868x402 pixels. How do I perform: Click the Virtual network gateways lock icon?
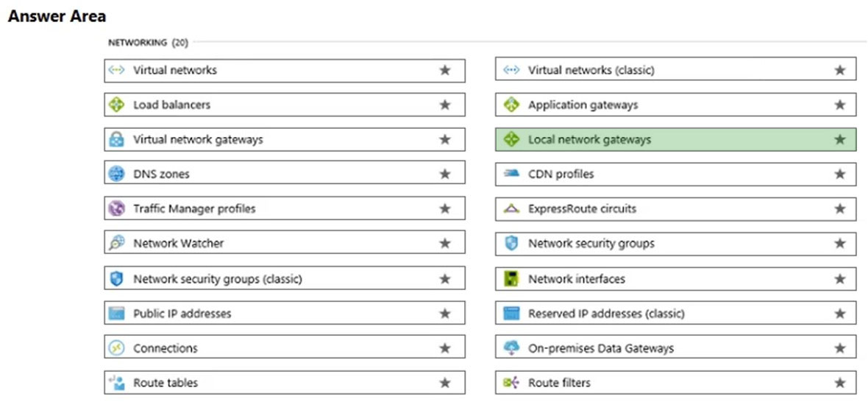pyautogui.click(x=116, y=140)
